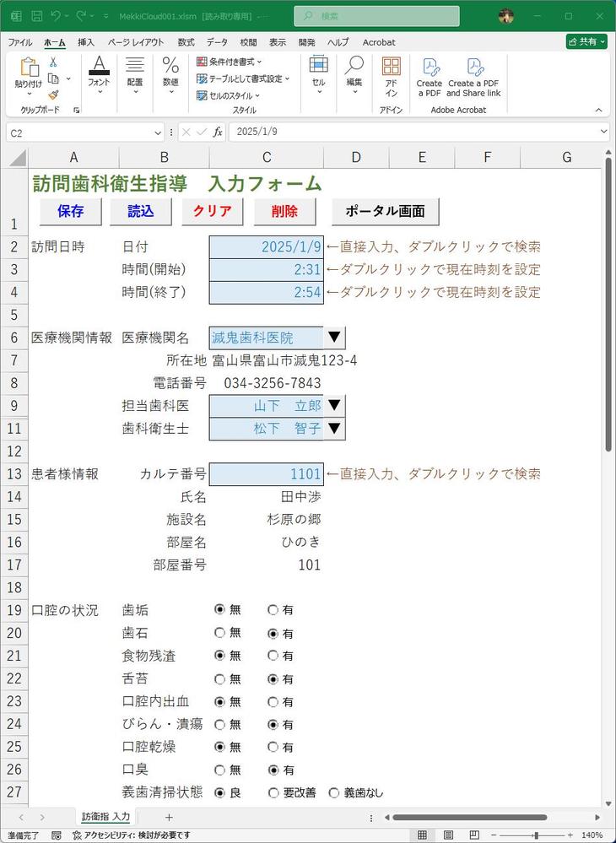
Task: Click the Cut scissors icon
Action: click(x=53, y=62)
